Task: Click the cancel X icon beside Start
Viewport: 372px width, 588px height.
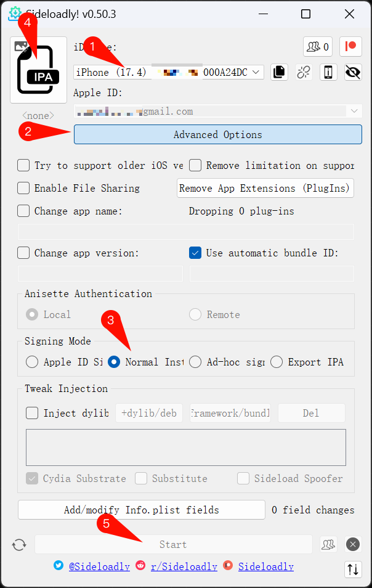Action: pyautogui.click(x=352, y=544)
